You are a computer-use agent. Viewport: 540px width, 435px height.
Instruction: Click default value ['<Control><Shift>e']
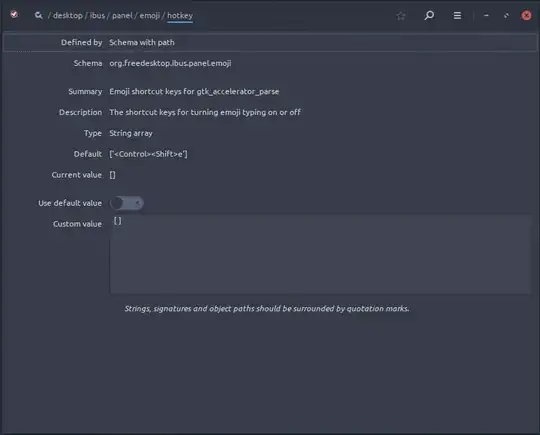148,154
